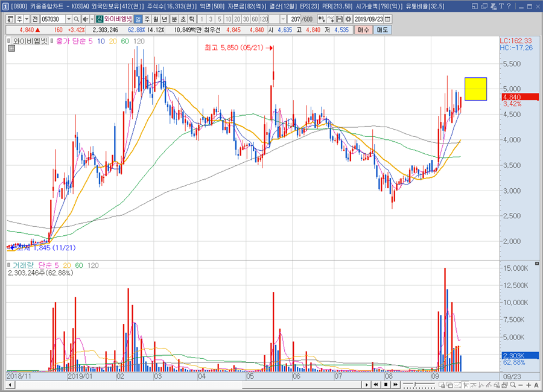Select the 초 second period toggle
This screenshot has height=392, width=543.
(183, 19)
